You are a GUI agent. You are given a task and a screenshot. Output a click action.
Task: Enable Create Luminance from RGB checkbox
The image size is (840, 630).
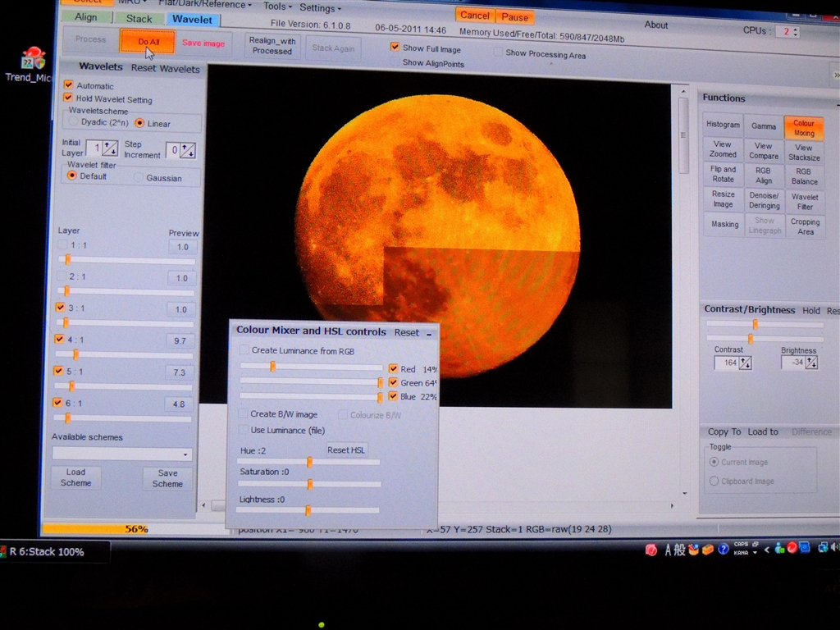point(244,350)
